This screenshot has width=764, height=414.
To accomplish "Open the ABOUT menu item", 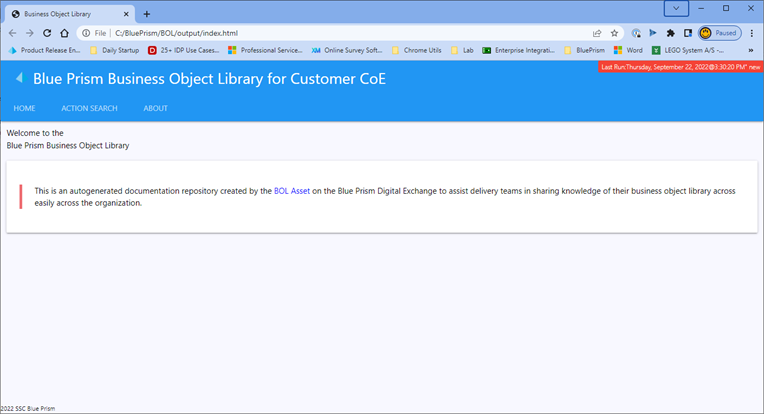I will (x=155, y=108).
